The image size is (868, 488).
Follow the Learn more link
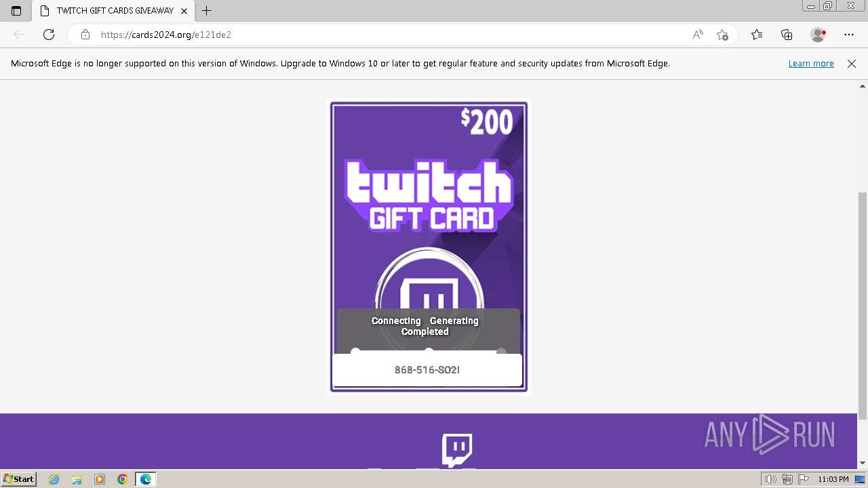tap(811, 64)
